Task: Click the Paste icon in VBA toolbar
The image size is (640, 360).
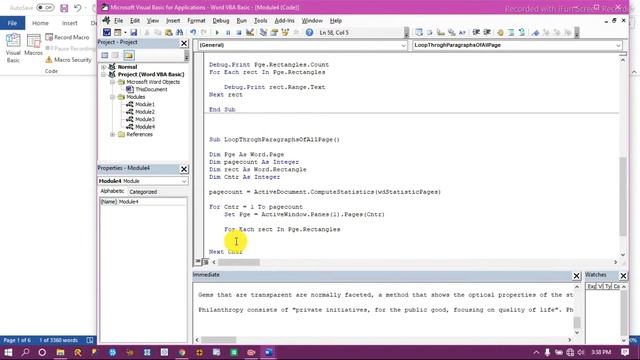Action: tap(169, 32)
